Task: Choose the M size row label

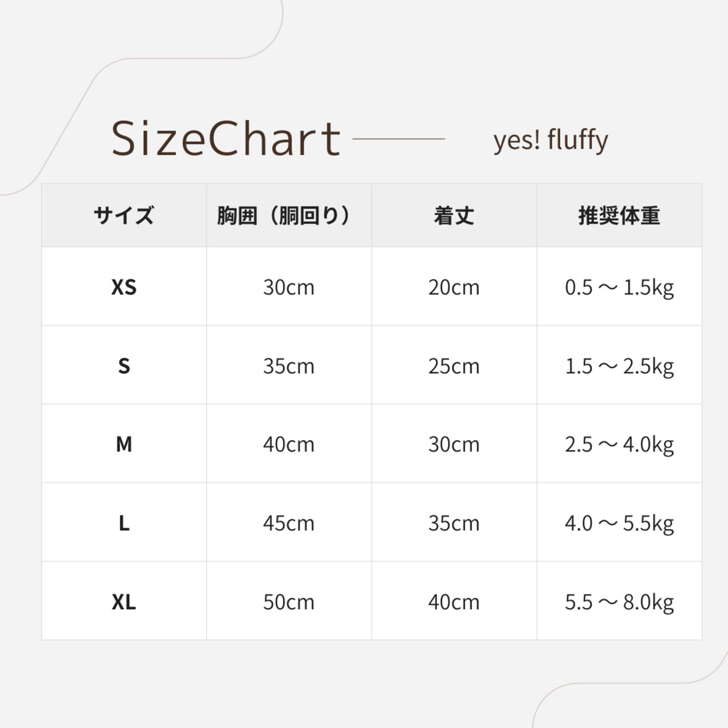Action: 124,444
